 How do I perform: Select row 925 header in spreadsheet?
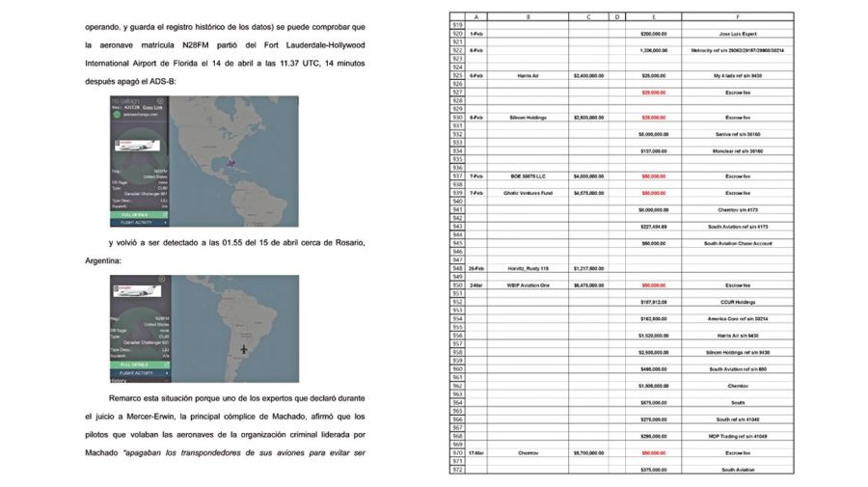tap(458, 74)
